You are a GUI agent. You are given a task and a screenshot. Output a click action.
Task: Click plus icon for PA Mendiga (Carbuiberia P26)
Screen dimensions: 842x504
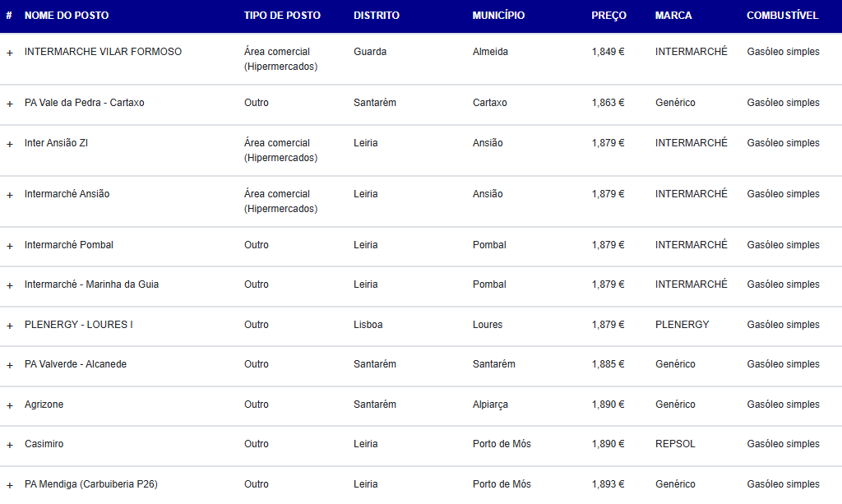click(x=10, y=485)
